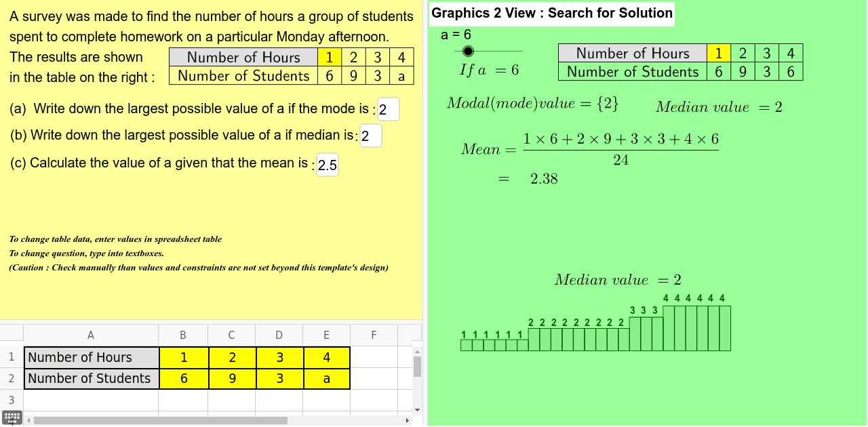Click the median value input box

click(x=371, y=136)
